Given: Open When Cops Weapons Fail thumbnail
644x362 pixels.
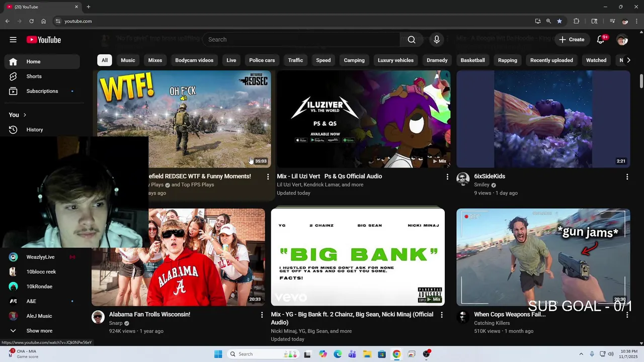Looking at the screenshot, I should pos(543,257).
